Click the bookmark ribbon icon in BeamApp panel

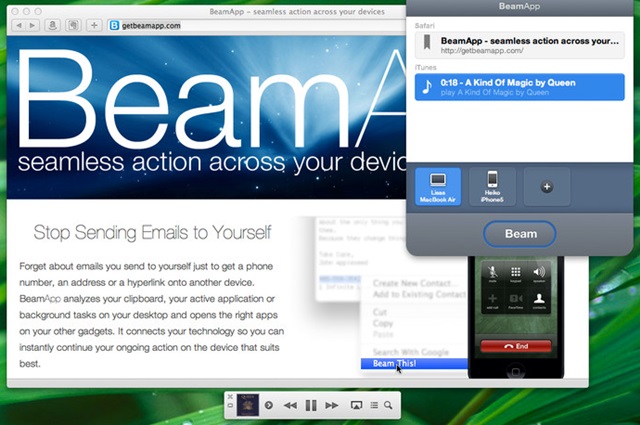[427, 42]
